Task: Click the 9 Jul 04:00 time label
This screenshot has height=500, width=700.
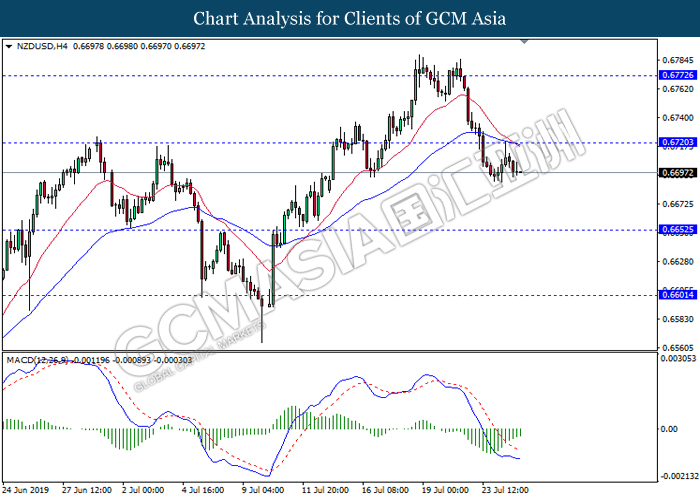Action: click(x=263, y=490)
